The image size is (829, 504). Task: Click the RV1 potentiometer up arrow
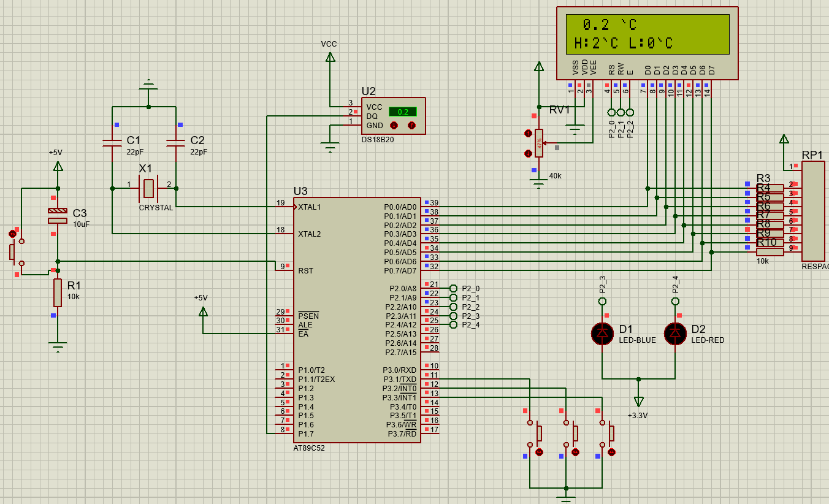(x=528, y=133)
